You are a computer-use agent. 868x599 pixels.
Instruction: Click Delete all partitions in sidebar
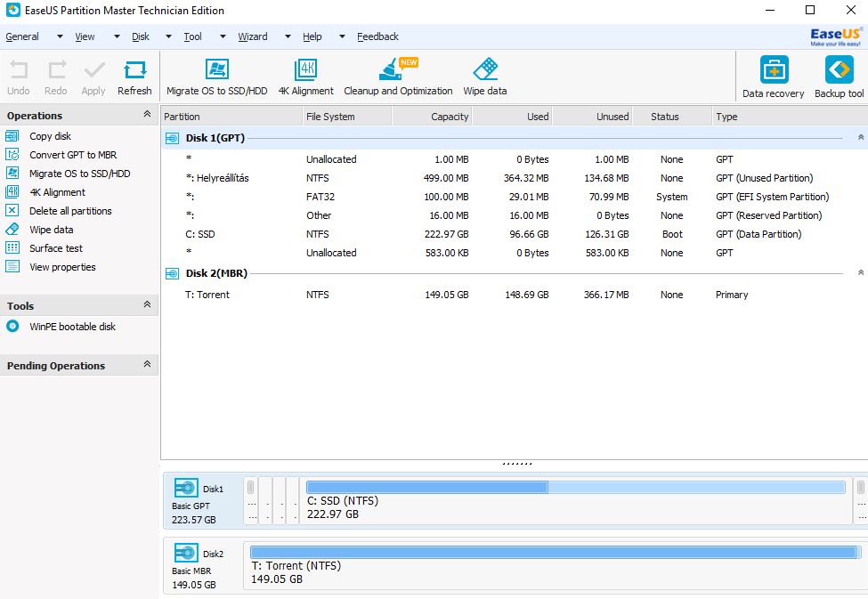tap(70, 211)
